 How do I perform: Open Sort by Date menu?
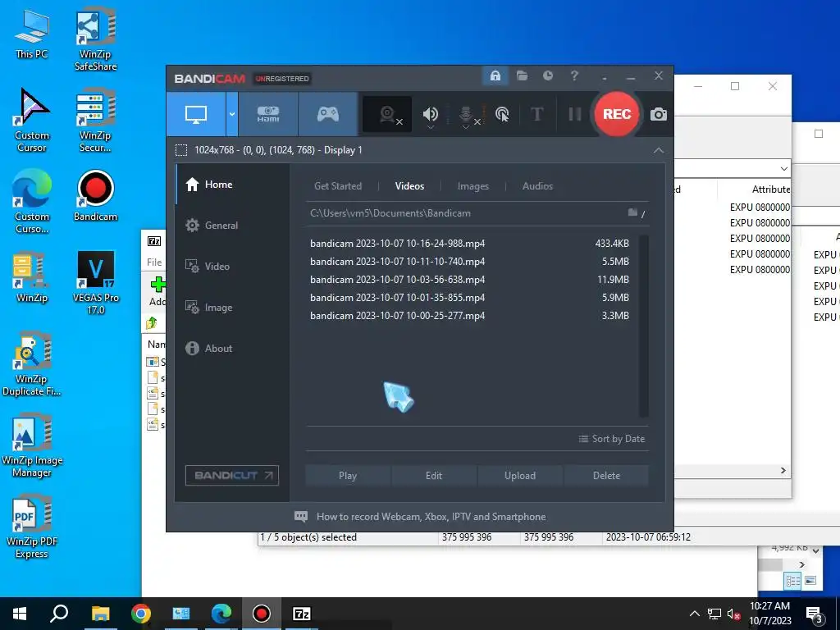tap(611, 439)
